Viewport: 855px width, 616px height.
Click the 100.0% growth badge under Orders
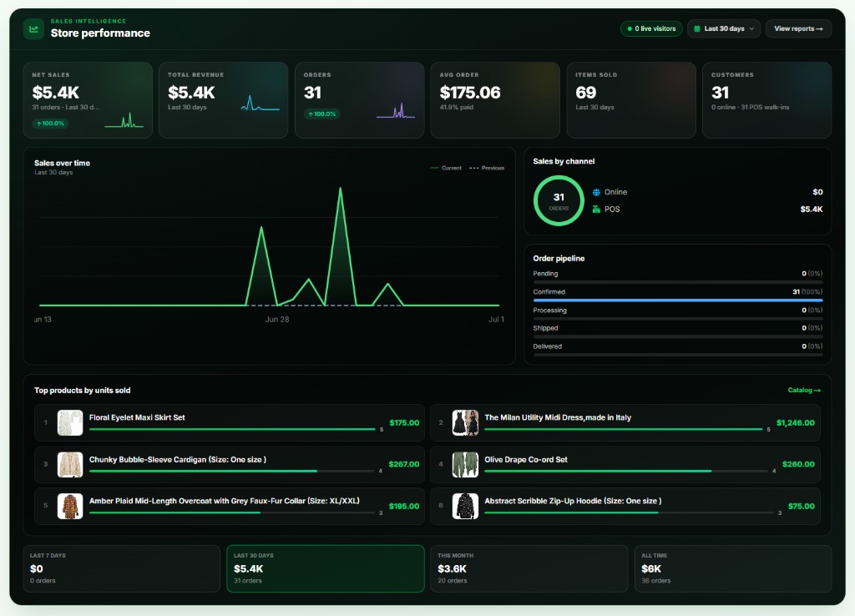321,114
